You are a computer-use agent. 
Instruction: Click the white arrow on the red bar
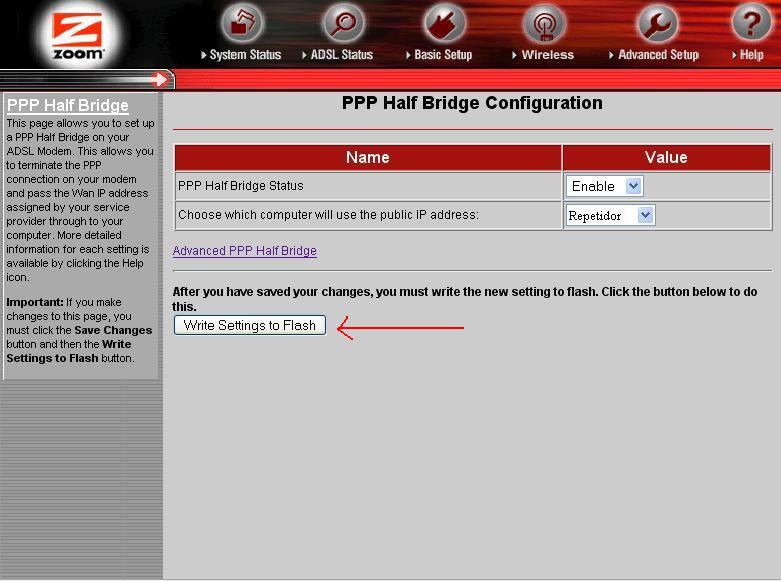pos(159,79)
